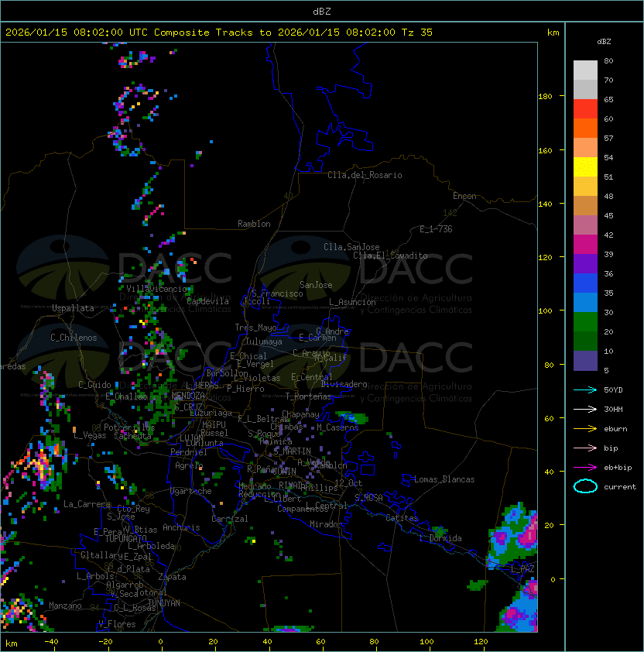Click the cyan 50YD arrow in legend

585,389
